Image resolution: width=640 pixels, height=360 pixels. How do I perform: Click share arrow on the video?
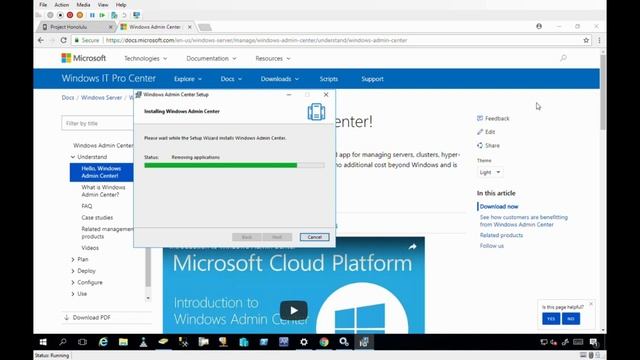point(412,247)
